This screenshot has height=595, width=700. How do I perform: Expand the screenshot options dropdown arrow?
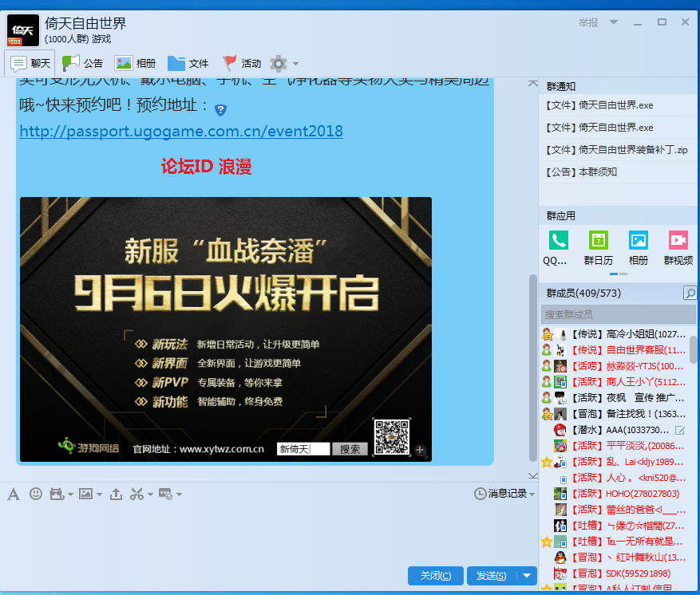(x=150, y=495)
